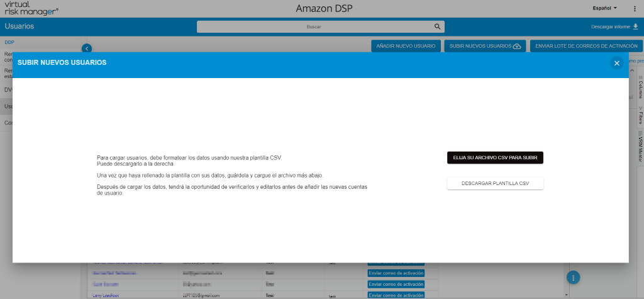Open the VRM Mentor side tab
Screen dimensions: 644x299
pos(640,147)
